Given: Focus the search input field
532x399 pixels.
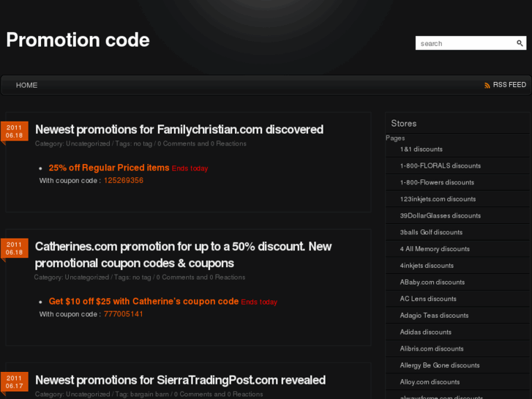Looking at the screenshot, I should 465,43.
